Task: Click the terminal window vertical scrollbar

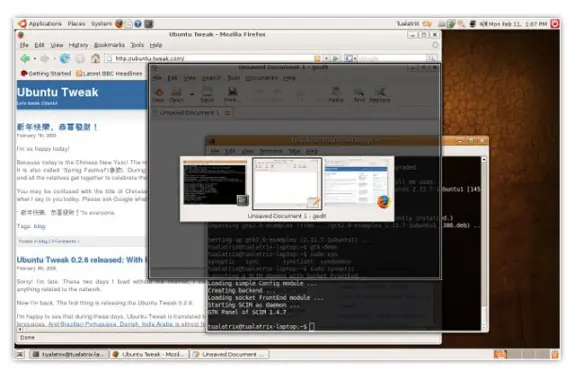Action: [x=484, y=244]
